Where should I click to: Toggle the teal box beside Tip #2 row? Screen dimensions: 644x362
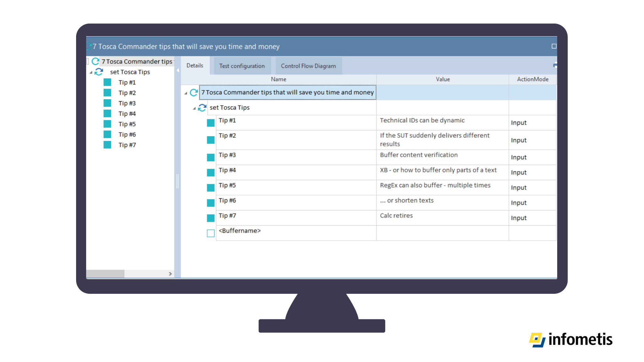tap(210, 140)
